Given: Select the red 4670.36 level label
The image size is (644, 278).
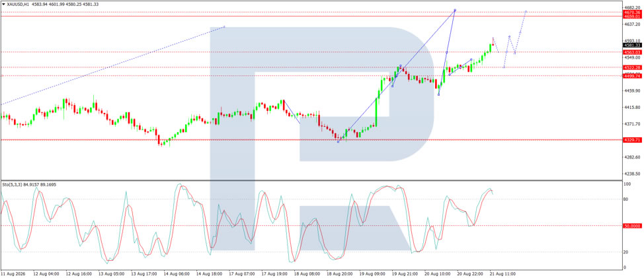Looking at the screenshot, I should coord(632,13).
